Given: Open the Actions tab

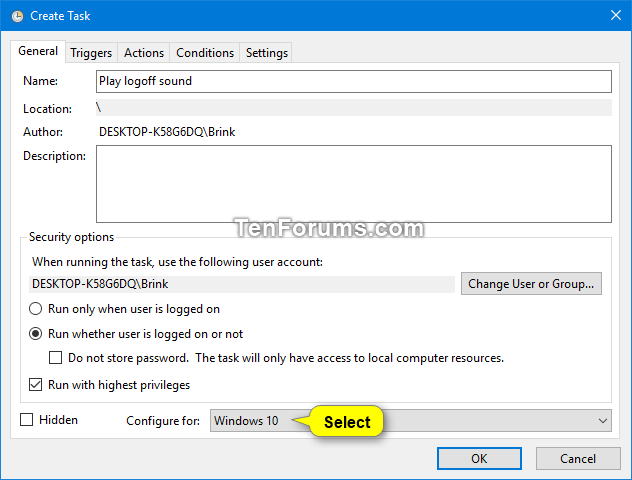Looking at the screenshot, I should [144, 53].
